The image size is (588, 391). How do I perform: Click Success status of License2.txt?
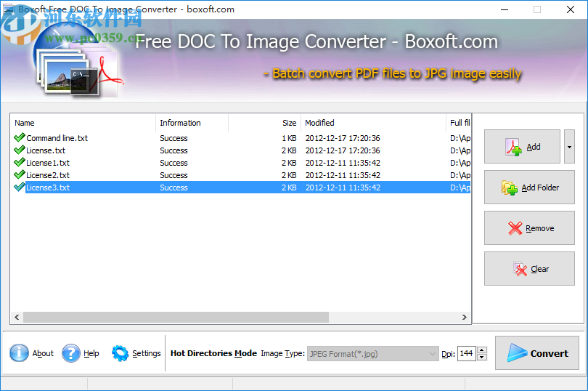point(173,175)
